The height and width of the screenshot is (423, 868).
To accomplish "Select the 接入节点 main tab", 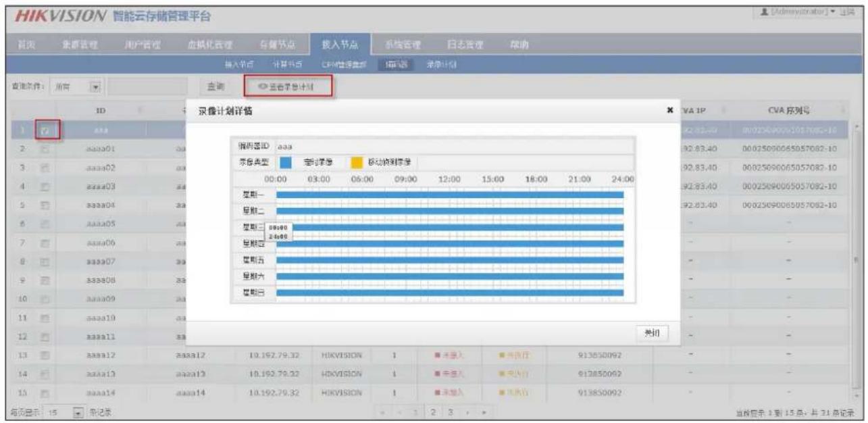I will (339, 44).
